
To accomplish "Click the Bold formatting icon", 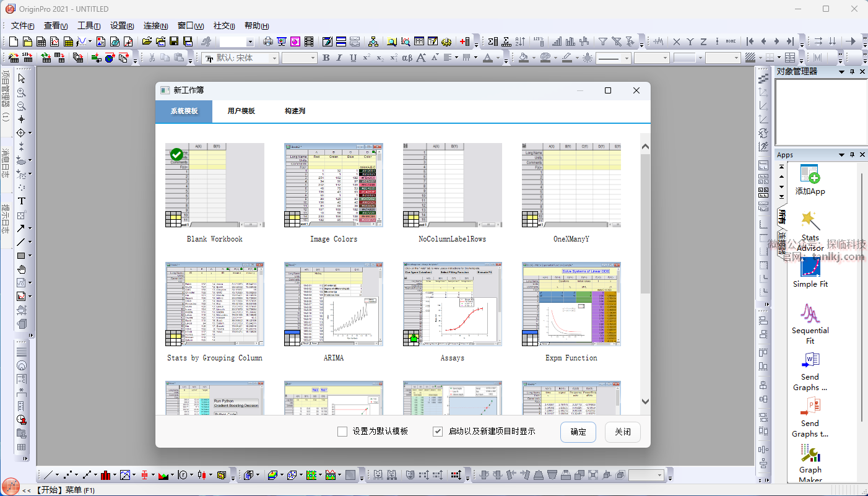I will click(x=326, y=58).
